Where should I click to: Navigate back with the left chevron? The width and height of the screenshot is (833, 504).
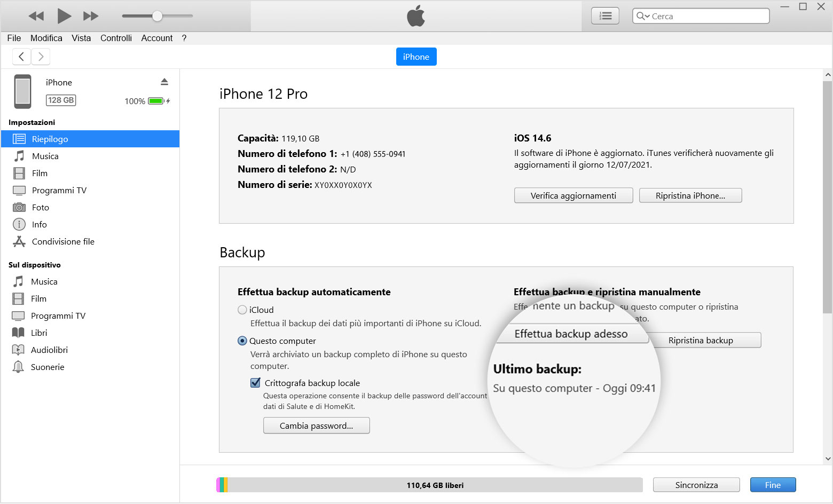[x=21, y=56]
